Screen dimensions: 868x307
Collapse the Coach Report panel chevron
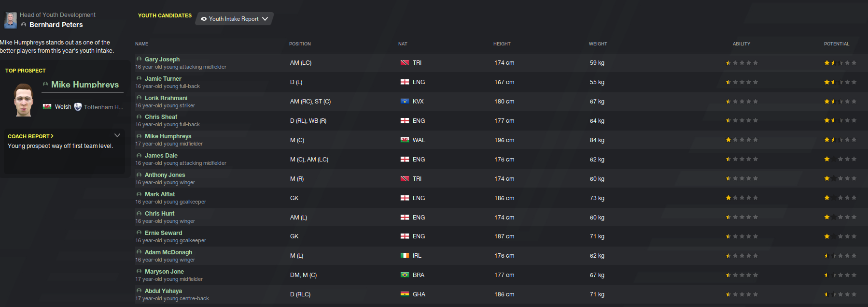pos(117,135)
